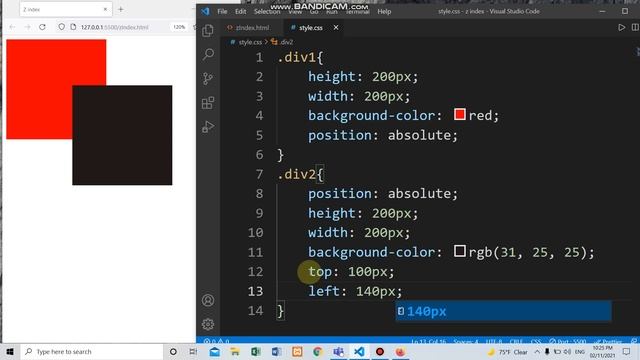
Task: Reload the browser page
Action: tap(42, 27)
